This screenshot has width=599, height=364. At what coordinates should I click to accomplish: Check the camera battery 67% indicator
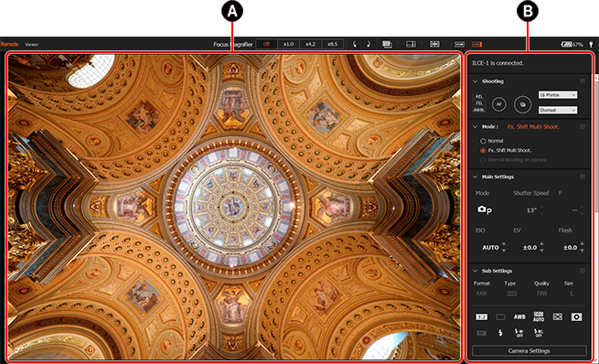(572, 44)
